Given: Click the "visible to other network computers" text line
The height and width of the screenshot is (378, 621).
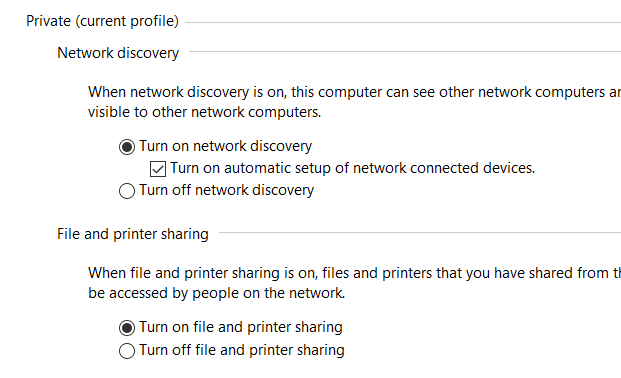Looking at the screenshot, I should pyautogui.click(x=204, y=113).
